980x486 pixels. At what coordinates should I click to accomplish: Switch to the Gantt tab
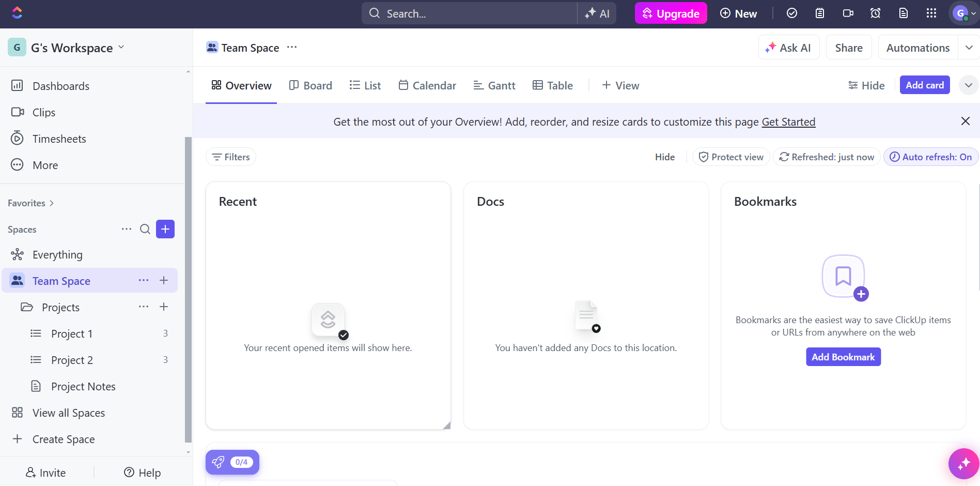click(x=494, y=85)
